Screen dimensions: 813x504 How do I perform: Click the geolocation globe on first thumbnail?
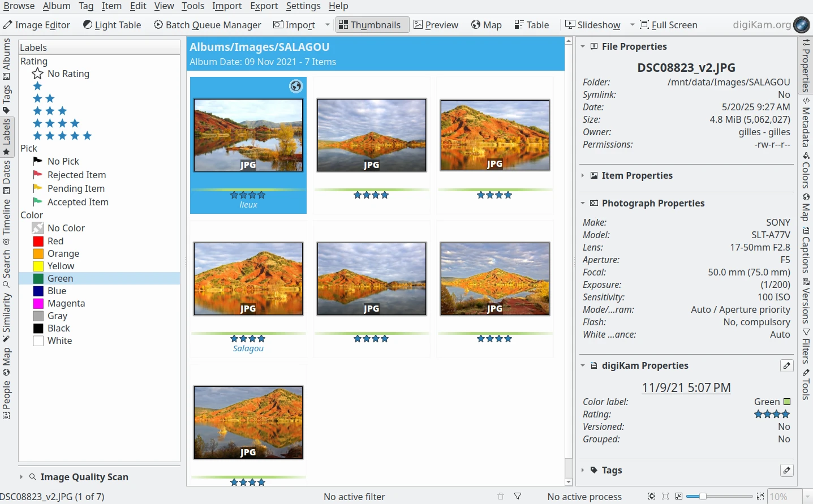[x=295, y=86]
